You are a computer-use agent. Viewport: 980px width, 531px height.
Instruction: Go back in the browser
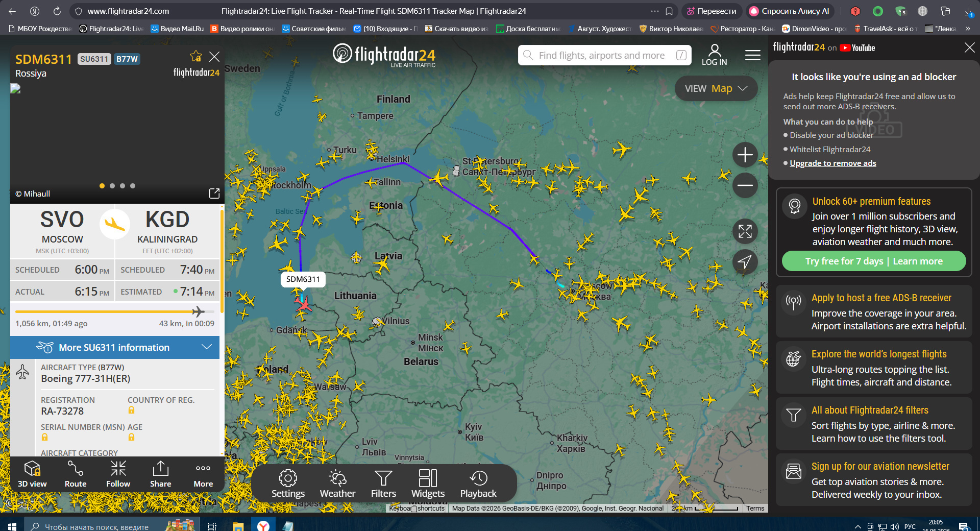12,11
